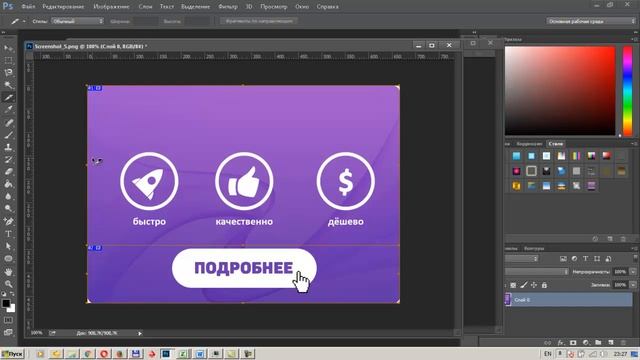Select the Brush tool

point(8,135)
